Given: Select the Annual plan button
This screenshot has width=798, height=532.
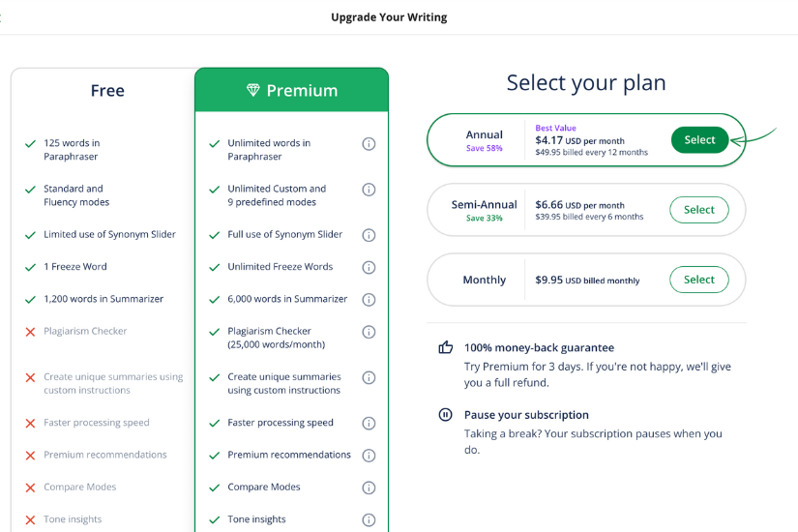Looking at the screenshot, I should tap(699, 140).
